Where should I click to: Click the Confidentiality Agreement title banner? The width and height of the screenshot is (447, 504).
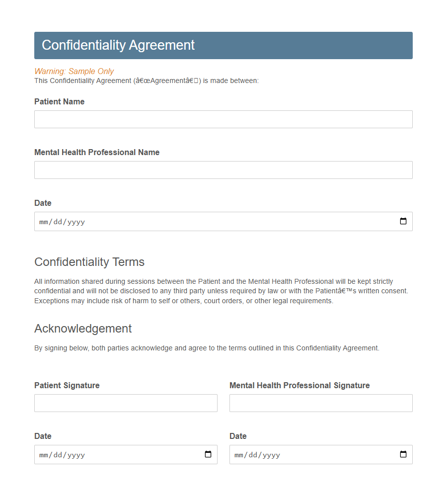pyautogui.click(x=118, y=45)
